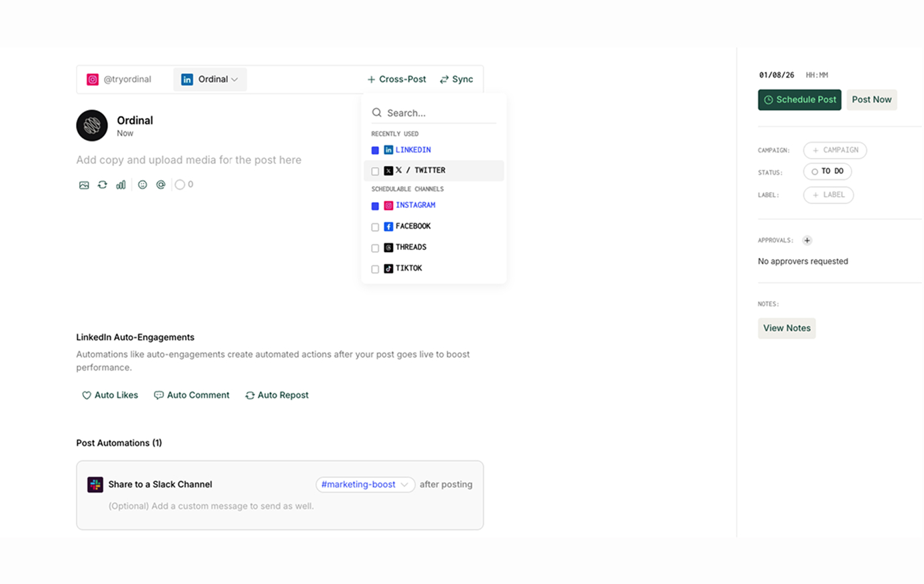Click the Slack logo icon

coord(95,485)
